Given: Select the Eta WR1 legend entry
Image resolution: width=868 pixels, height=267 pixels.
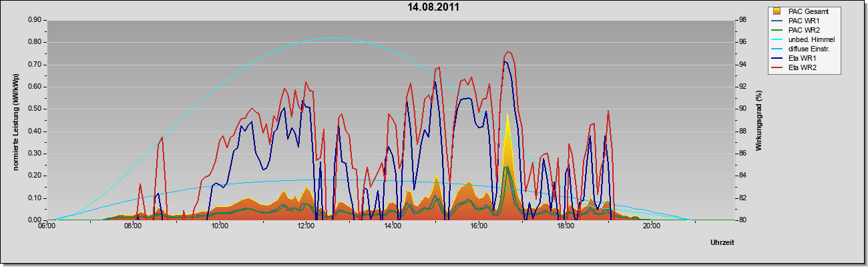Looking at the screenshot, I should (x=803, y=58).
